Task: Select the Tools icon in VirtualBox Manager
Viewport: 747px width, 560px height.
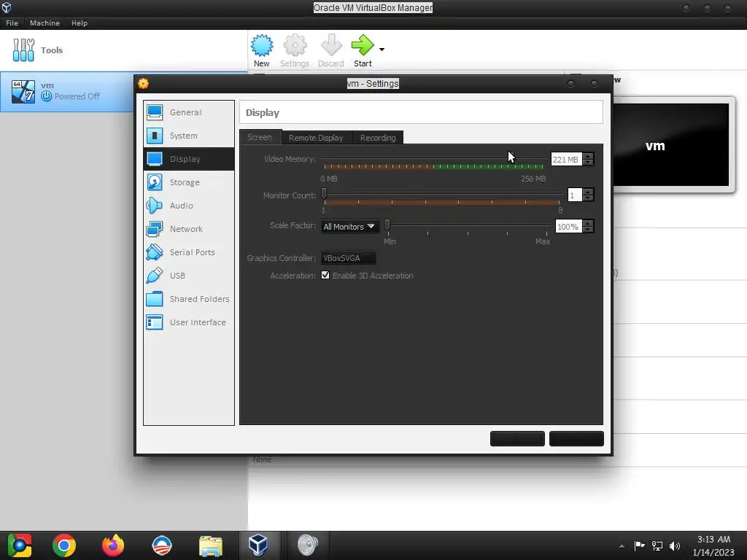Action: tap(24, 50)
